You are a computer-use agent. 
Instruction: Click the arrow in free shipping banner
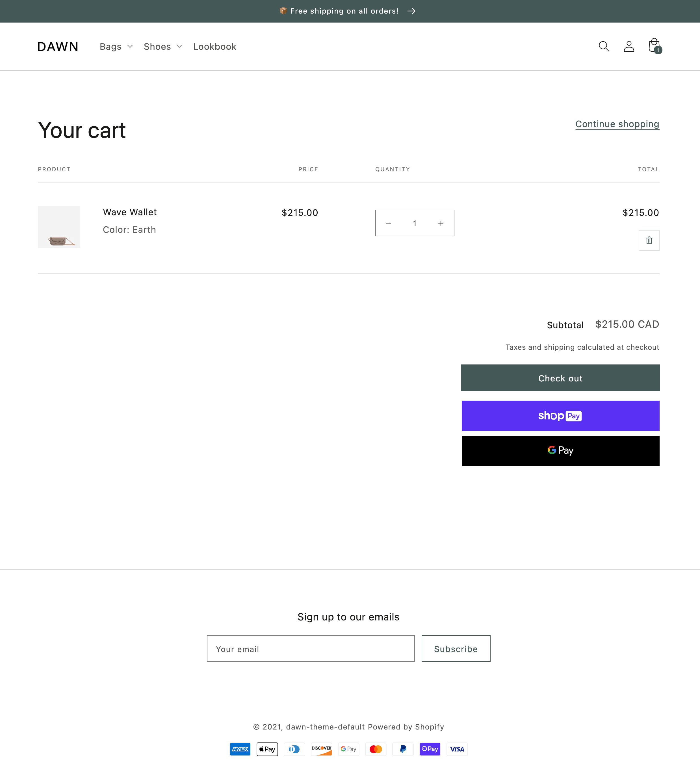pyautogui.click(x=411, y=11)
